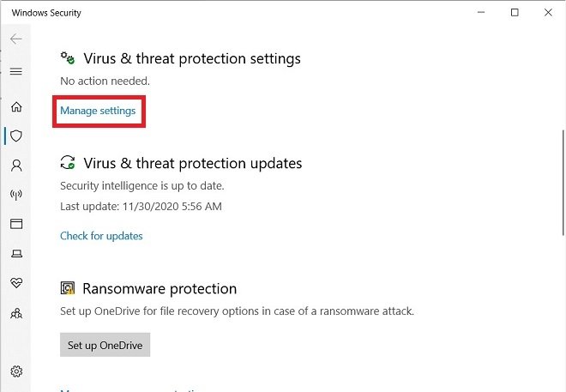
Task: Go back using the back arrow
Action: tap(16, 39)
